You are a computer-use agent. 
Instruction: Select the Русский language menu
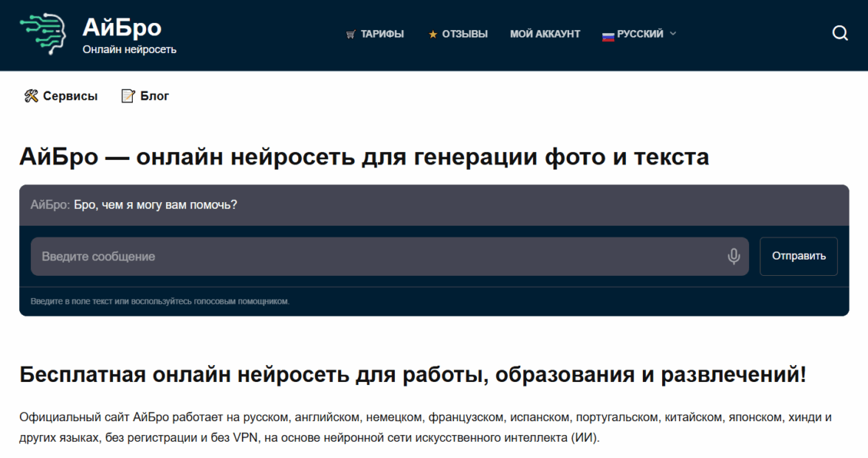640,34
